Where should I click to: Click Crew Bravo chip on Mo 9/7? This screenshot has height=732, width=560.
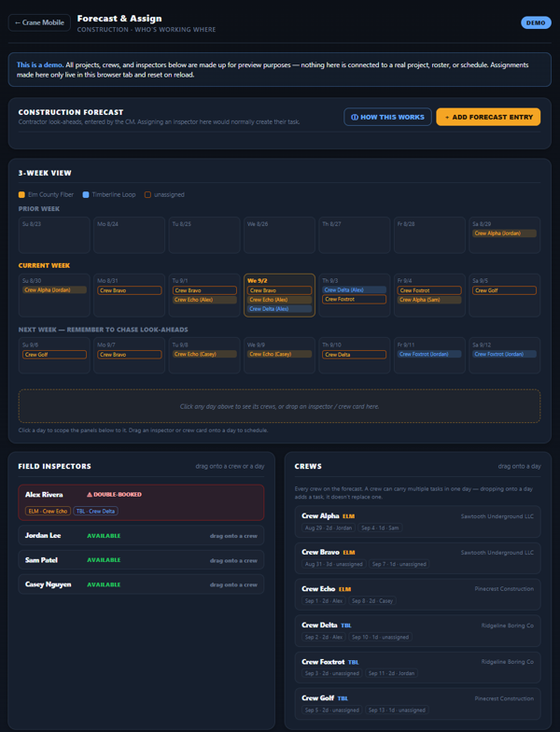pyautogui.click(x=130, y=355)
